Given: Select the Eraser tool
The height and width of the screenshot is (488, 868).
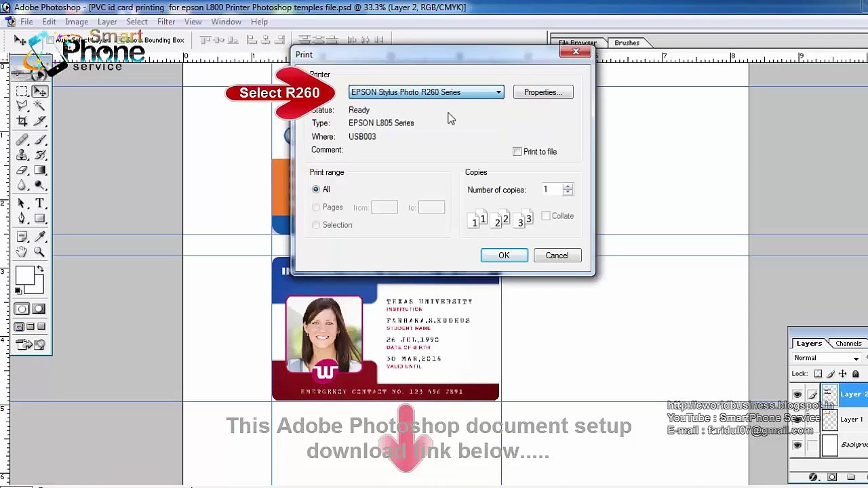Looking at the screenshot, I should (x=22, y=170).
